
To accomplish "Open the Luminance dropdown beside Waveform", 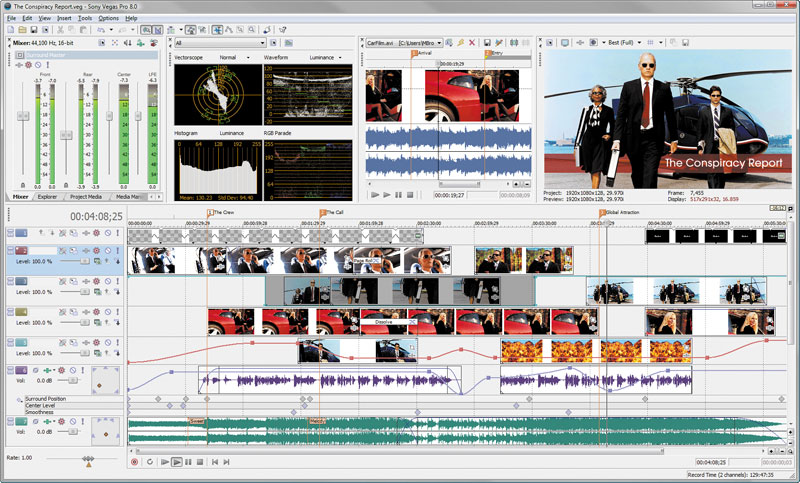I will tap(337, 58).
